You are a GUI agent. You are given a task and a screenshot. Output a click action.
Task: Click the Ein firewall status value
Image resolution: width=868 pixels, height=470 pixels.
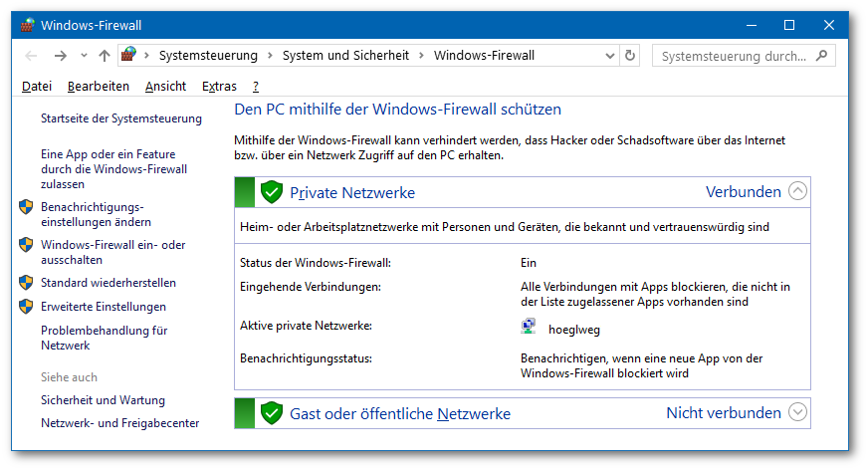tap(529, 263)
